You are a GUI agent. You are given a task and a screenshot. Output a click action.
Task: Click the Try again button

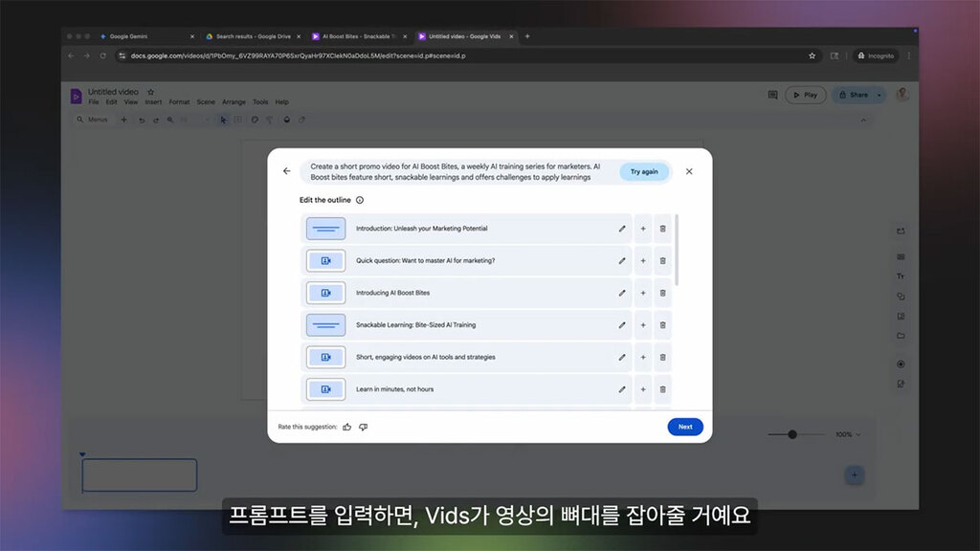644,172
